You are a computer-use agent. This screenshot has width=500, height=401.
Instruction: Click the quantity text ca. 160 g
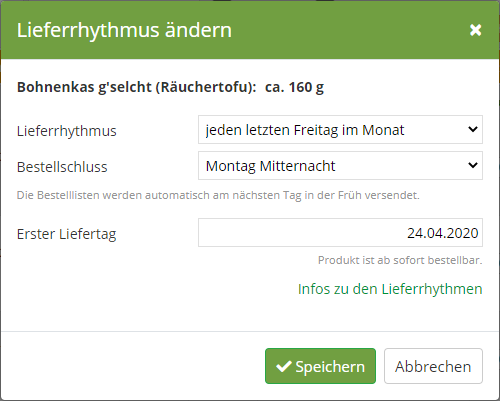coord(294,87)
